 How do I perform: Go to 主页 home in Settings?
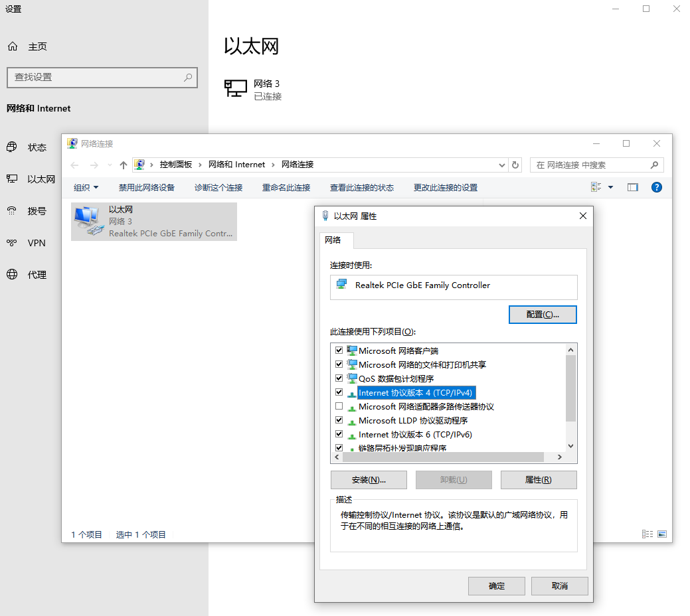click(37, 46)
